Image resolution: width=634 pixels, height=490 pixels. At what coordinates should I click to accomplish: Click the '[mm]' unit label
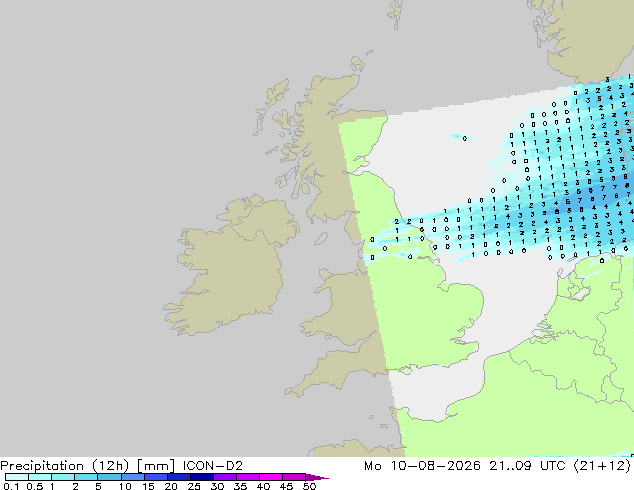coord(156,466)
